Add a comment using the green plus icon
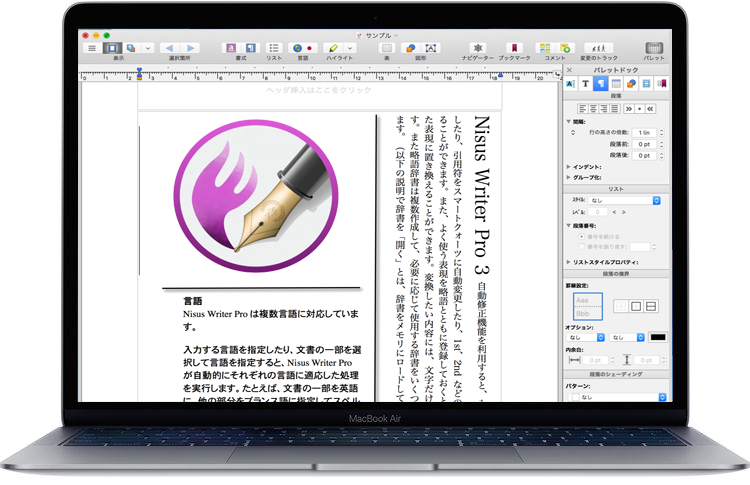Viewport: 750px width, 485px height. tap(565, 48)
